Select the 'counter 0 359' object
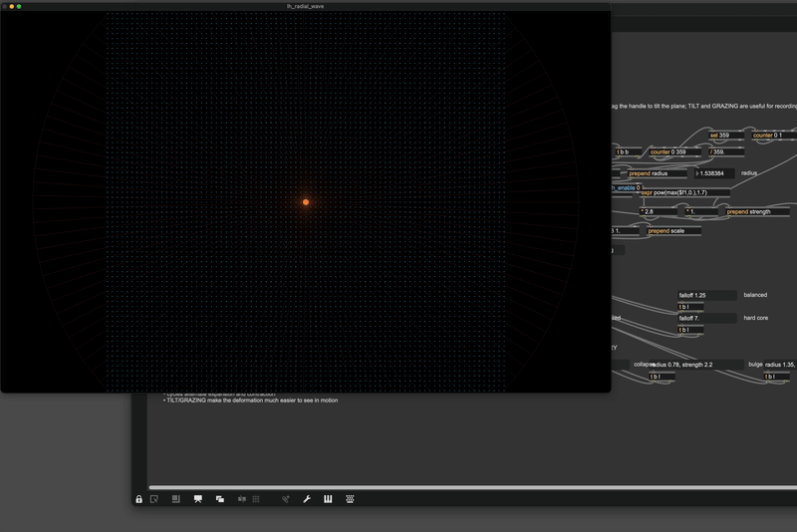The width and height of the screenshot is (797, 532). pyautogui.click(x=674, y=151)
